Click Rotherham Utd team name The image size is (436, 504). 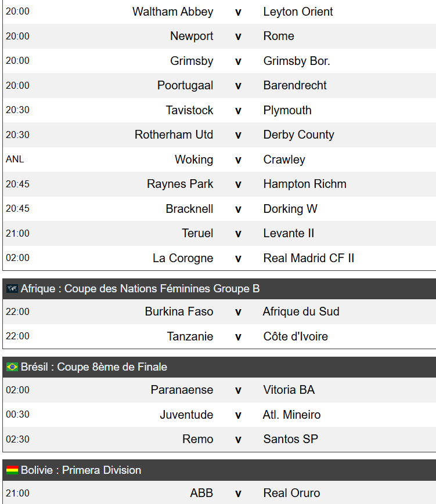point(174,135)
